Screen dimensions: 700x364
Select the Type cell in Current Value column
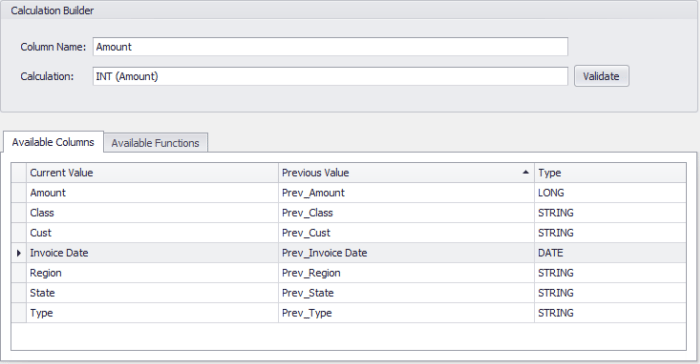[x=152, y=313]
